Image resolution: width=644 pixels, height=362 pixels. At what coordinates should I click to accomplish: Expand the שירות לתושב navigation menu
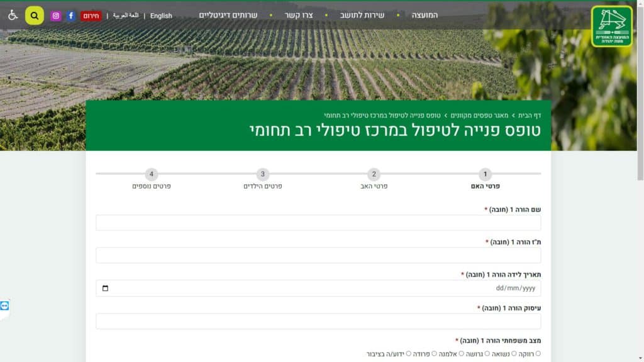(363, 15)
